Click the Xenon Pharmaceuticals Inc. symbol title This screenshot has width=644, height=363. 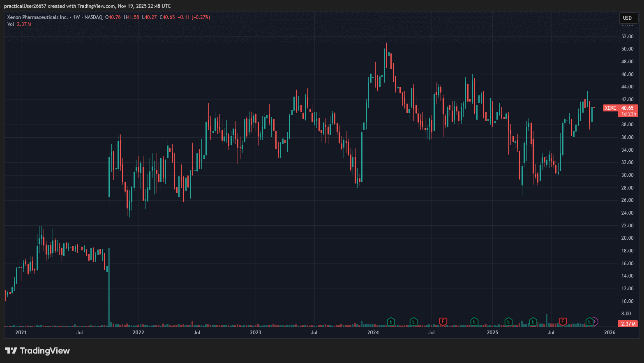37,17
